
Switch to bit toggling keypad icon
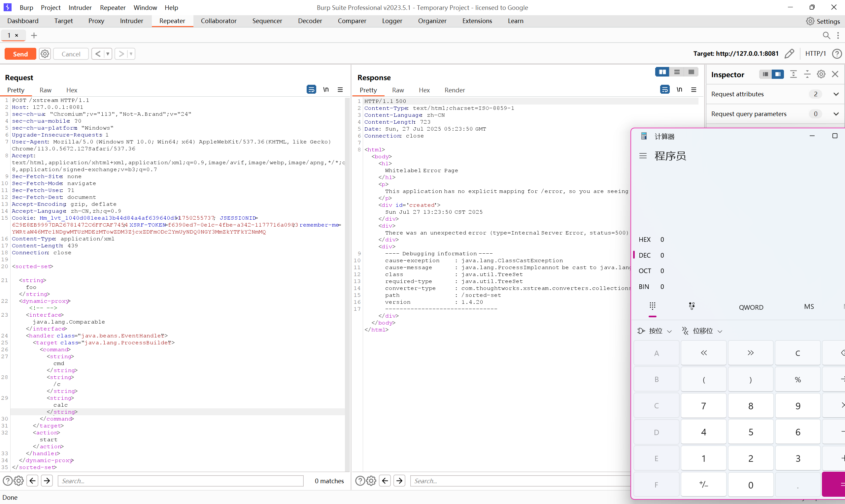pyautogui.click(x=692, y=306)
